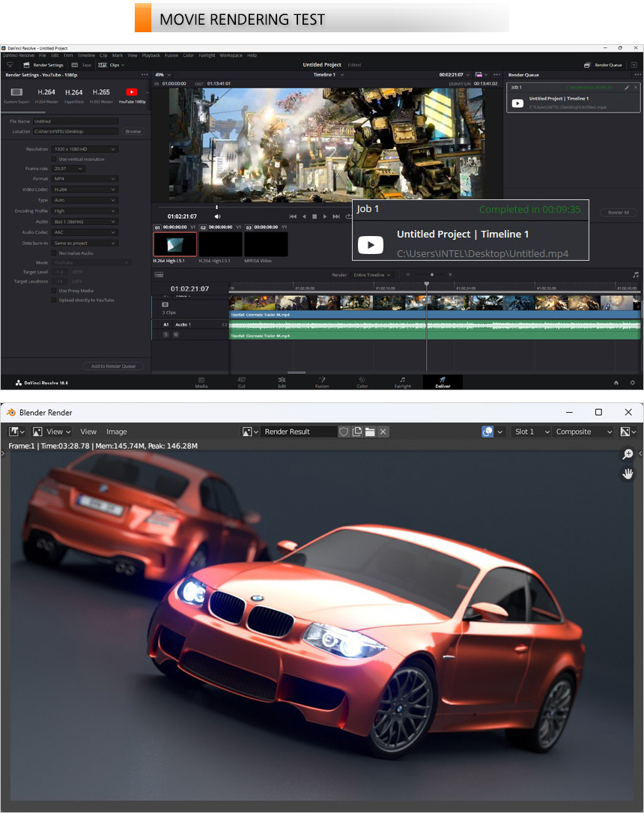Image resolution: width=644 pixels, height=816 pixels.
Task: Open the File menu in DaVinci Resolve
Action: (x=43, y=55)
